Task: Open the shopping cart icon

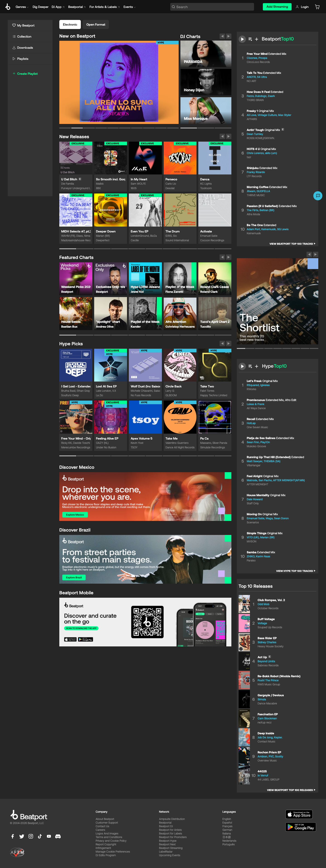Action: (317, 7)
